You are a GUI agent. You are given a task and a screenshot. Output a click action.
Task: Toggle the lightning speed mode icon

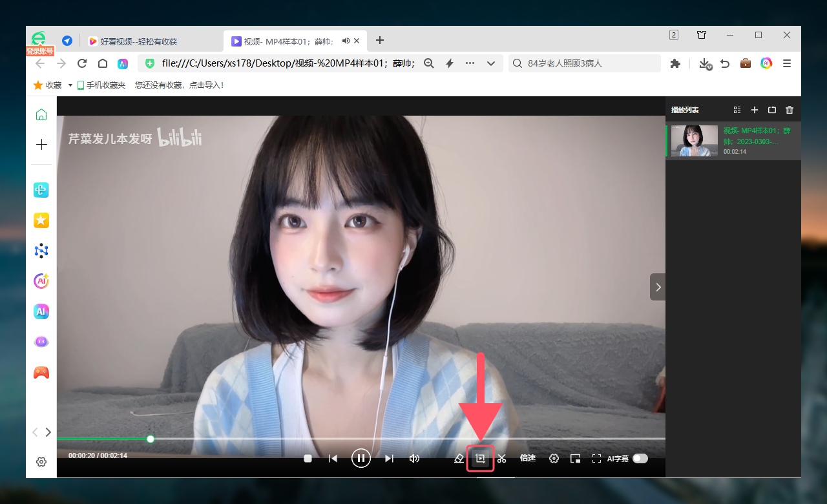(x=450, y=63)
